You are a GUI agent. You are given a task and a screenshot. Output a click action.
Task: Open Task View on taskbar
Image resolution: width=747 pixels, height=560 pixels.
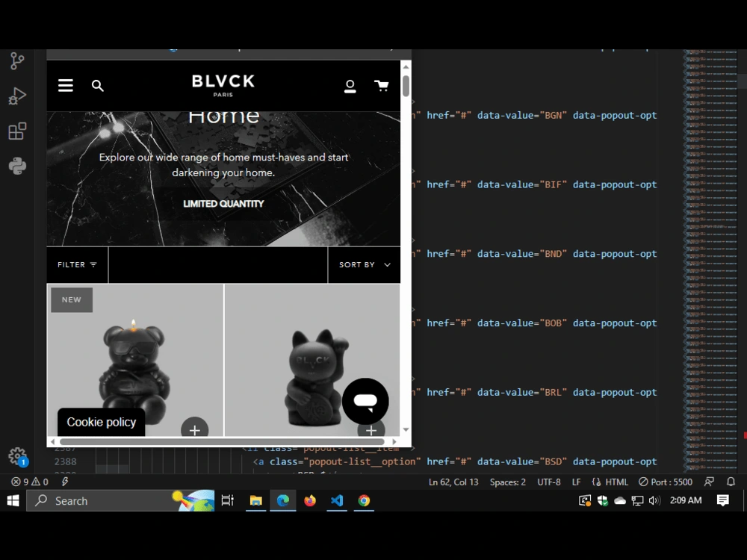coord(227,500)
